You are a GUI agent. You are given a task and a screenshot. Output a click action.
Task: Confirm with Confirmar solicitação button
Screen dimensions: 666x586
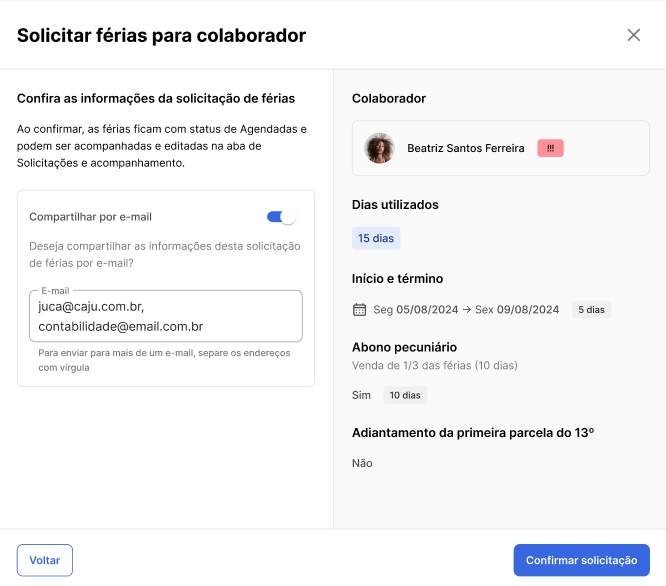coord(581,560)
